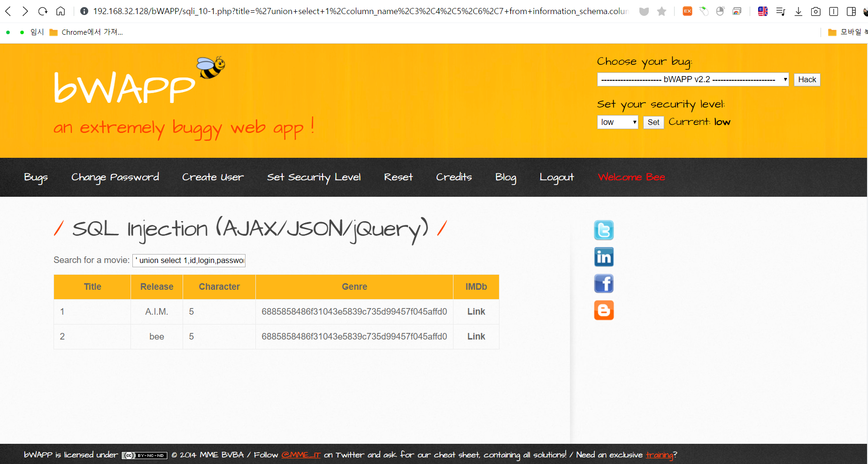This screenshot has height=464, width=868.
Task: Open the green mouse extension icon
Action: (704, 11)
